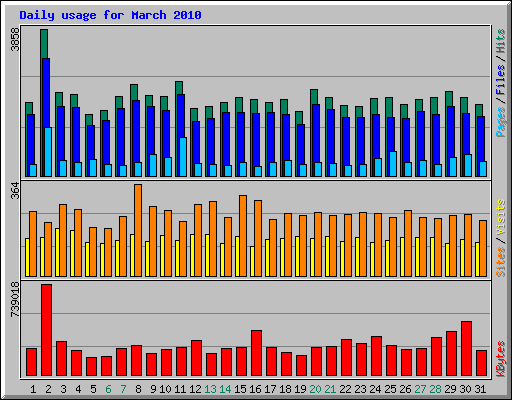Click the red KBytes bar for day 5
Viewport: 512px width, 400px height.
[x=91, y=366]
